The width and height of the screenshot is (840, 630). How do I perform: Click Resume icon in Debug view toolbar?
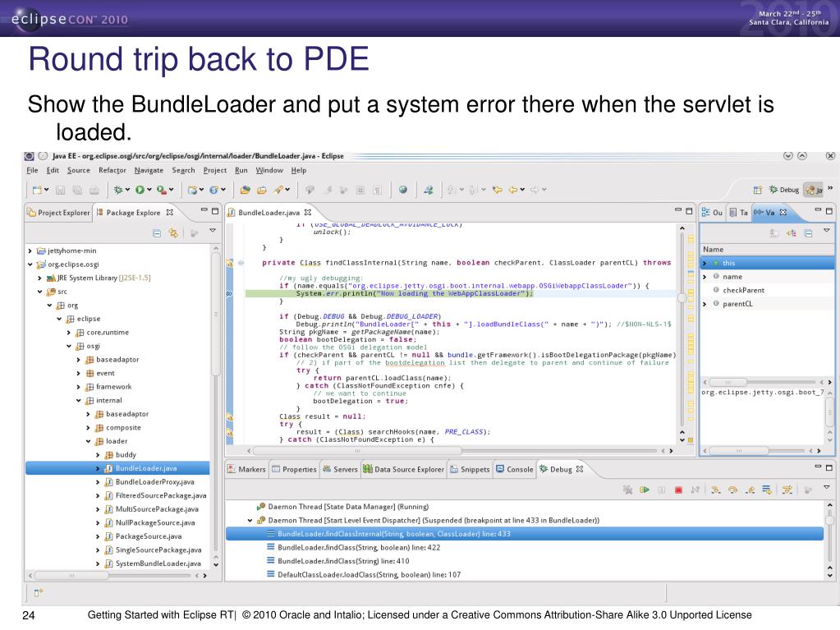click(645, 490)
